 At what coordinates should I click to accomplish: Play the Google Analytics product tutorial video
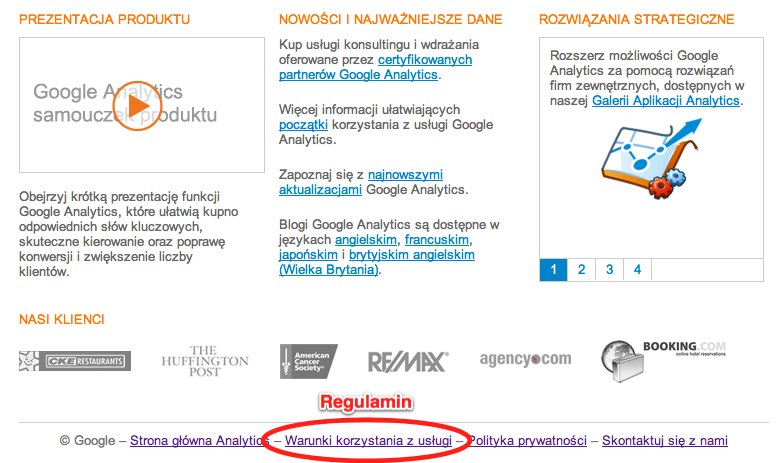tap(138, 106)
